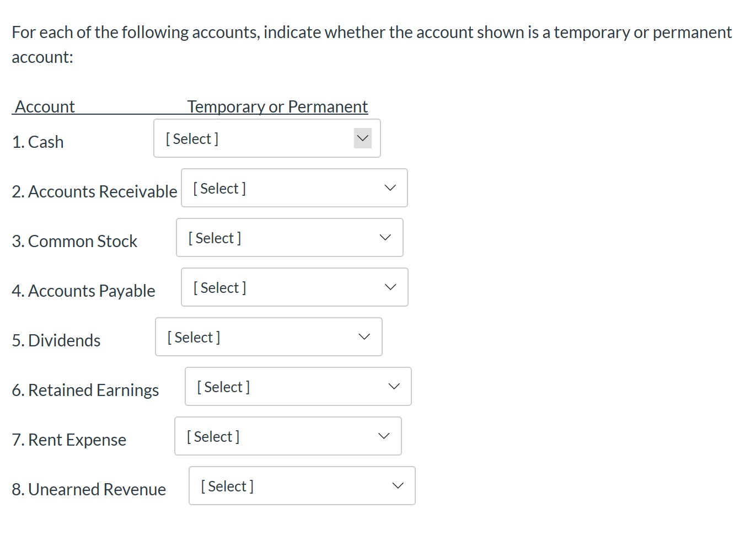The width and height of the screenshot is (756, 551).
Task: Expand the Rent Expense select dropdown
Action: (287, 436)
